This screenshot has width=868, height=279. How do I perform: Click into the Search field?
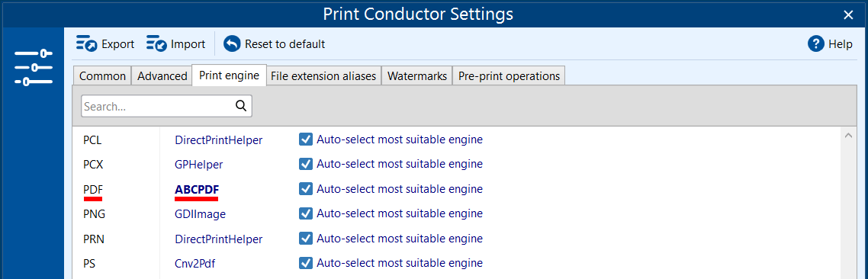pyautogui.click(x=158, y=106)
